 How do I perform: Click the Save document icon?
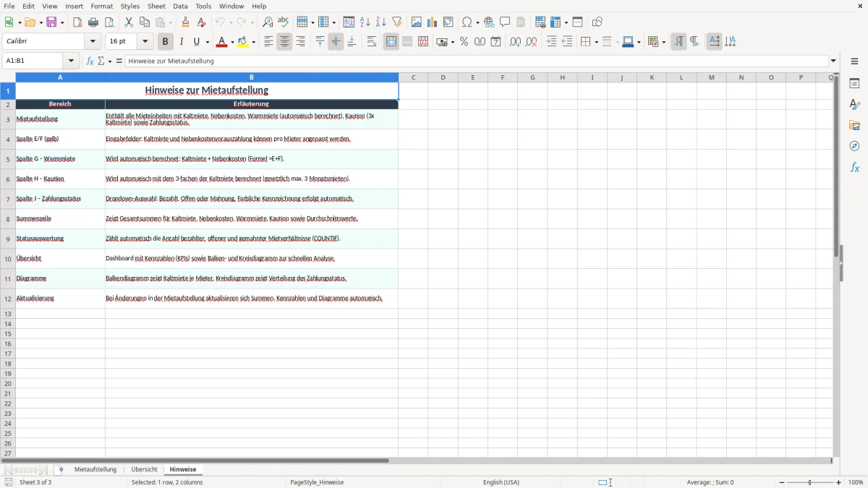51,22
